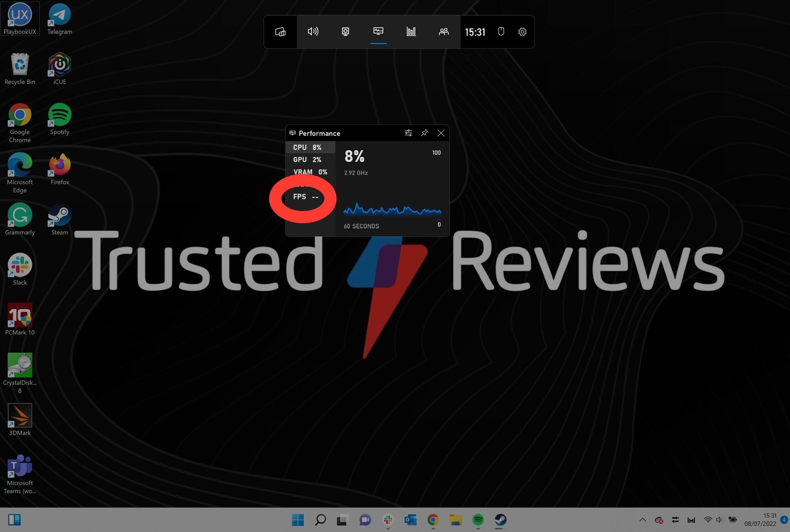Click the Performance widget title
Viewport: 790px width, 532px height.
(x=319, y=133)
